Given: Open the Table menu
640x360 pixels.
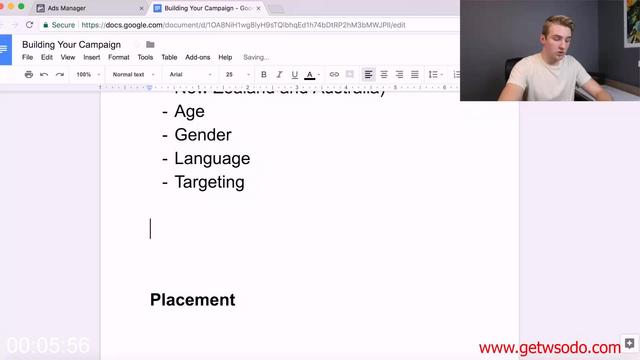Looking at the screenshot, I should tap(169, 57).
